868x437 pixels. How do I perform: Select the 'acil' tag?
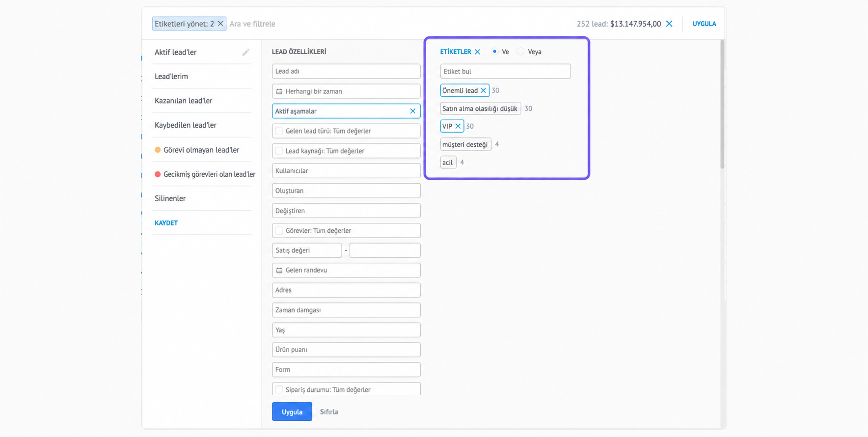tap(448, 163)
